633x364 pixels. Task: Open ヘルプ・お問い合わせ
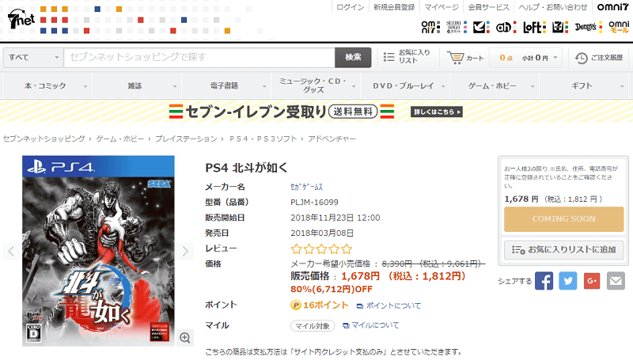click(x=552, y=7)
